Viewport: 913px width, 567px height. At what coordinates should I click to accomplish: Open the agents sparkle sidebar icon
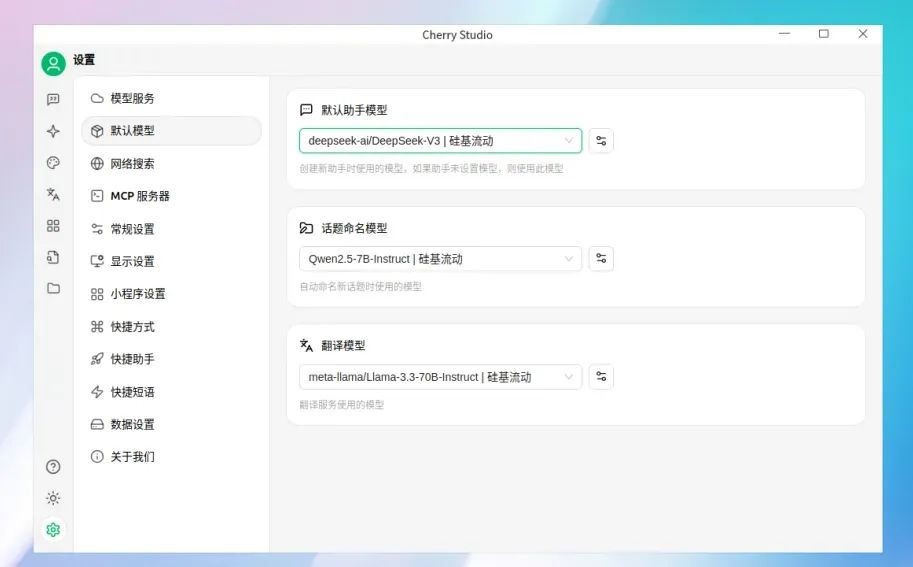click(x=53, y=131)
